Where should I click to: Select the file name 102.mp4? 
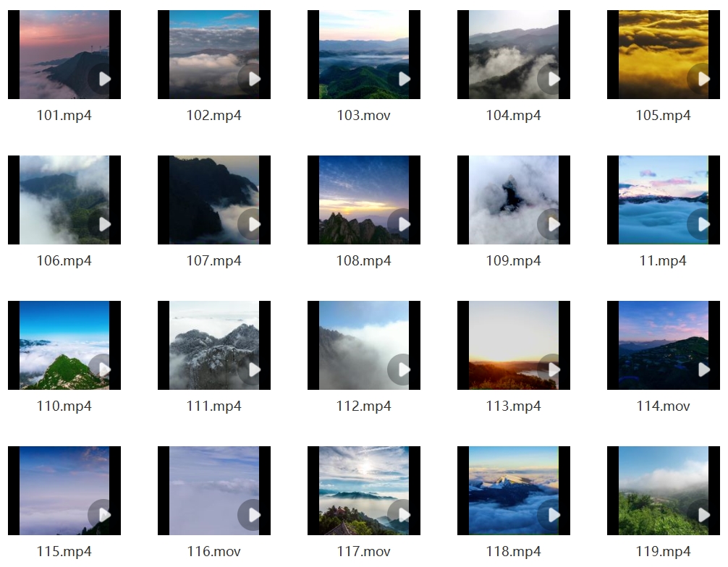click(214, 115)
